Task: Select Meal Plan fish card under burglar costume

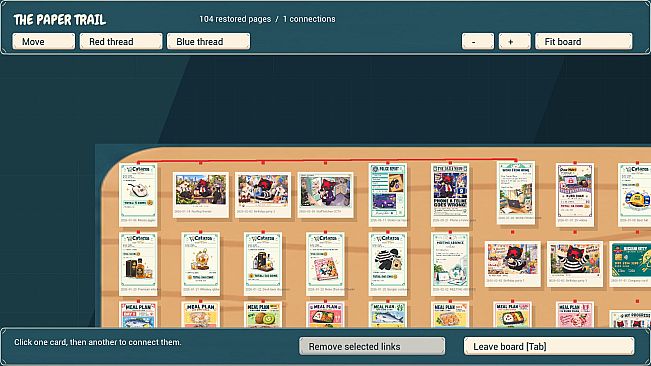Action: click(388, 315)
